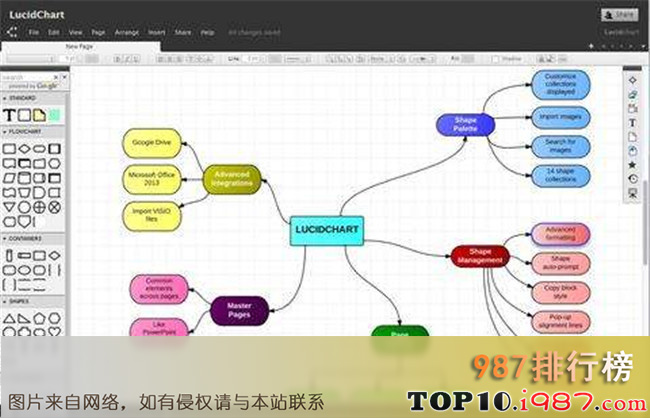Image resolution: width=650 pixels, height=418 pixels.
Task: Pick the diamond container shape
Action: point(54,255)
